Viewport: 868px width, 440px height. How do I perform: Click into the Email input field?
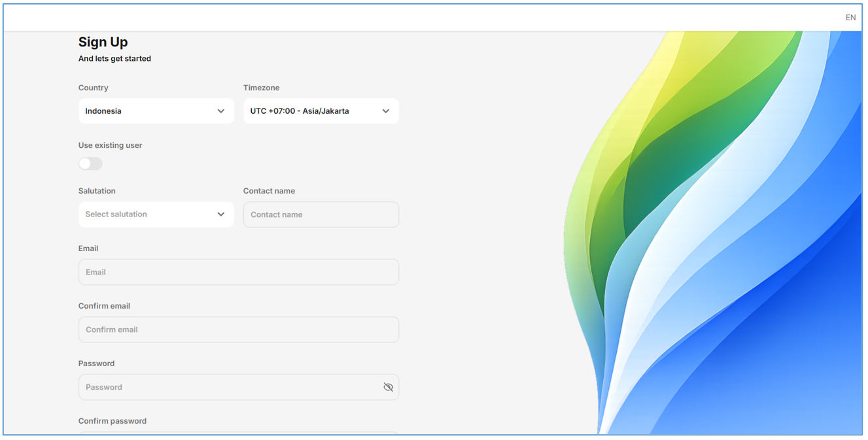click(238, 272)
